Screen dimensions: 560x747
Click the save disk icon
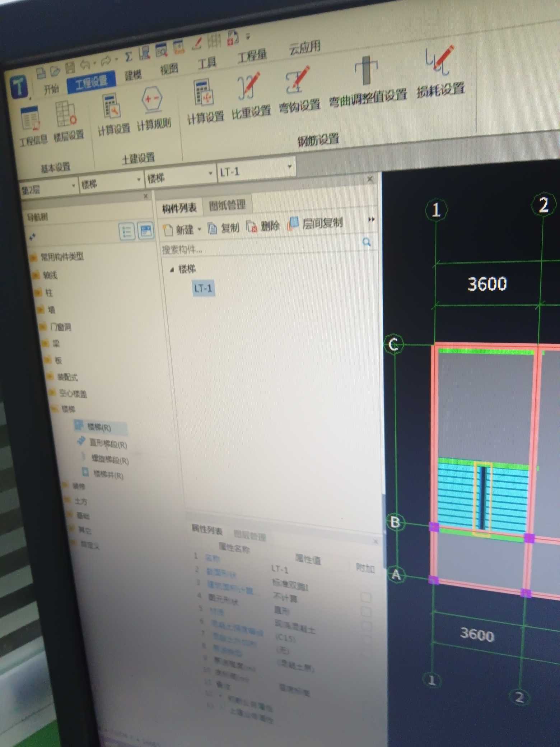coord(70,67)
